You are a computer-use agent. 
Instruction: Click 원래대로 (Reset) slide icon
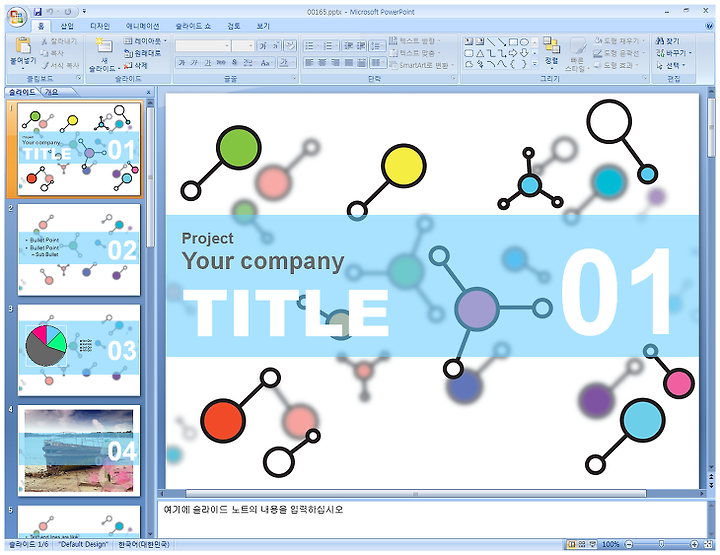tap(129, 53)
